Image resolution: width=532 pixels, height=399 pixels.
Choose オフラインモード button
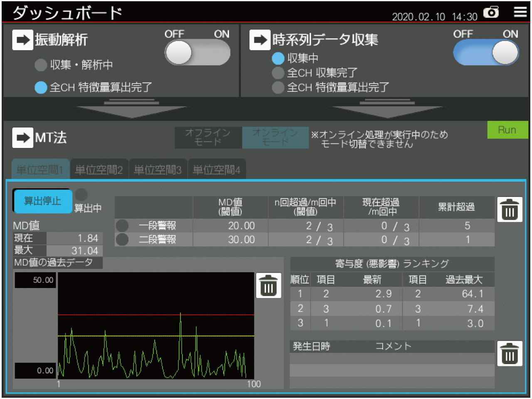pos(208,138)
